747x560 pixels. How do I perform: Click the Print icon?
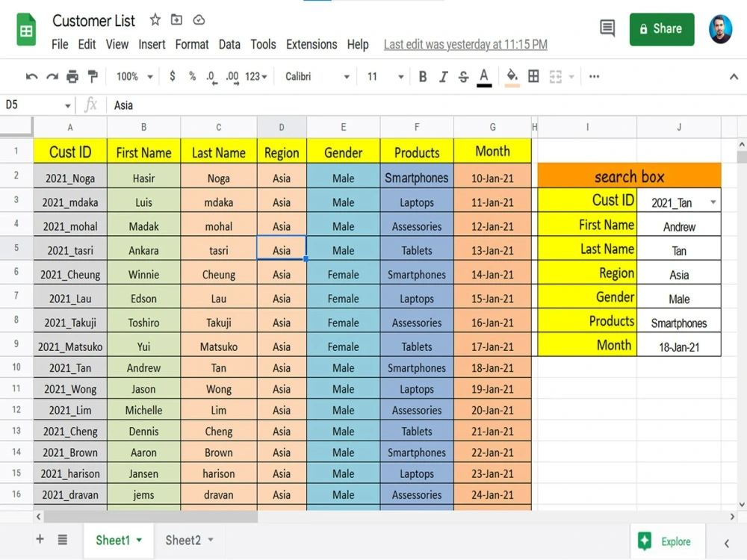72,77
